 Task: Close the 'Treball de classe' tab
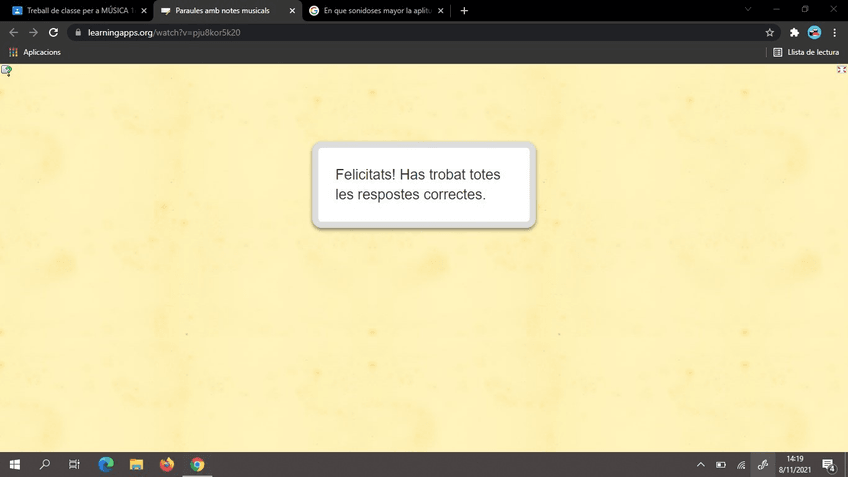(144, 11)
